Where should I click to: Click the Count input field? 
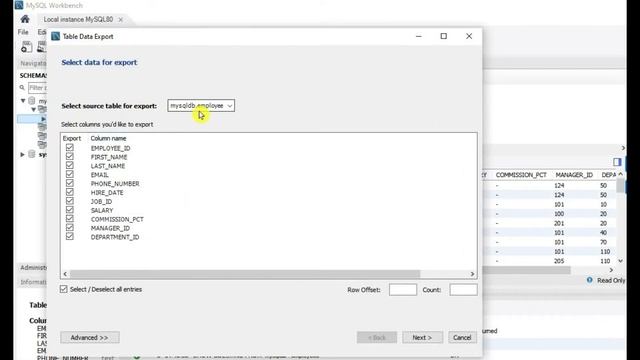(x=463, y=289)
